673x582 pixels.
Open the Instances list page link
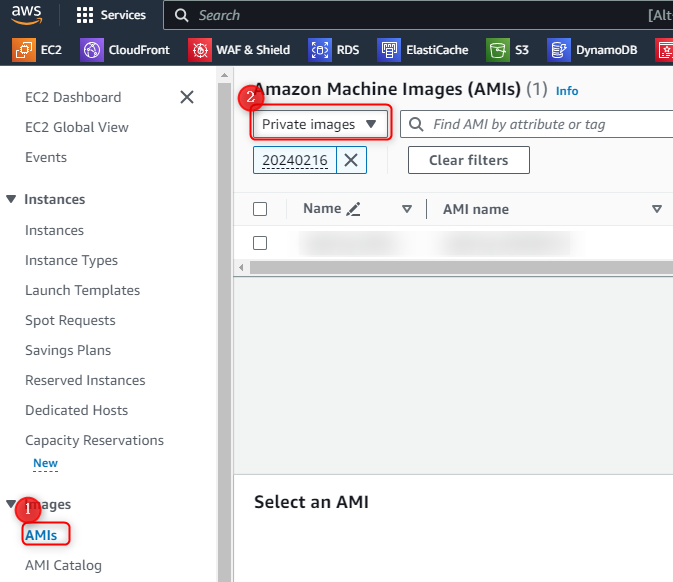pos(55,230)
